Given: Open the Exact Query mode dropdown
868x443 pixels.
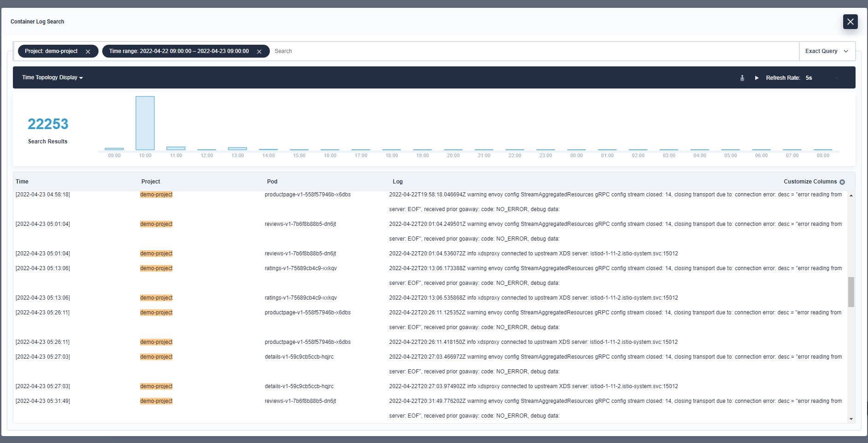Looking at the screenshot, I should click(827, 51).
